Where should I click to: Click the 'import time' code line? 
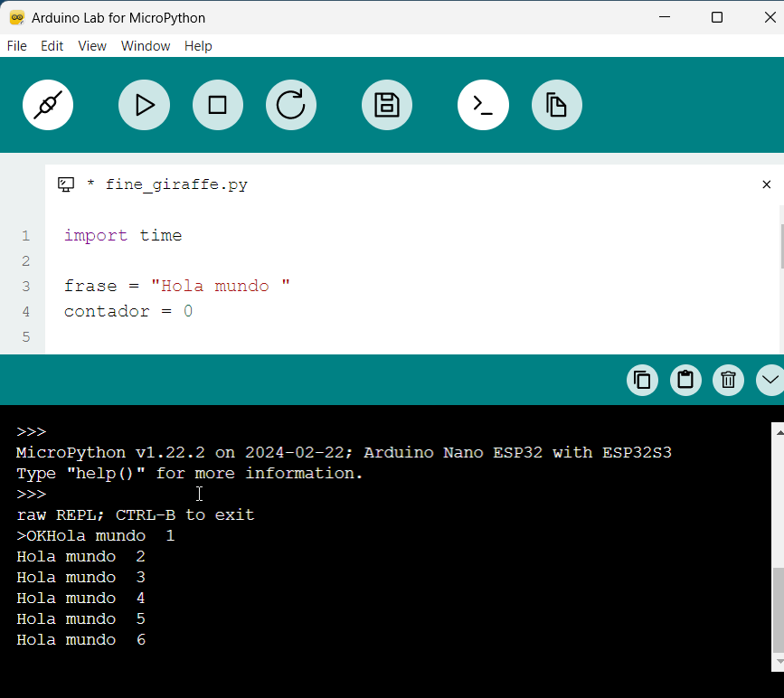[x=123, y=235]
